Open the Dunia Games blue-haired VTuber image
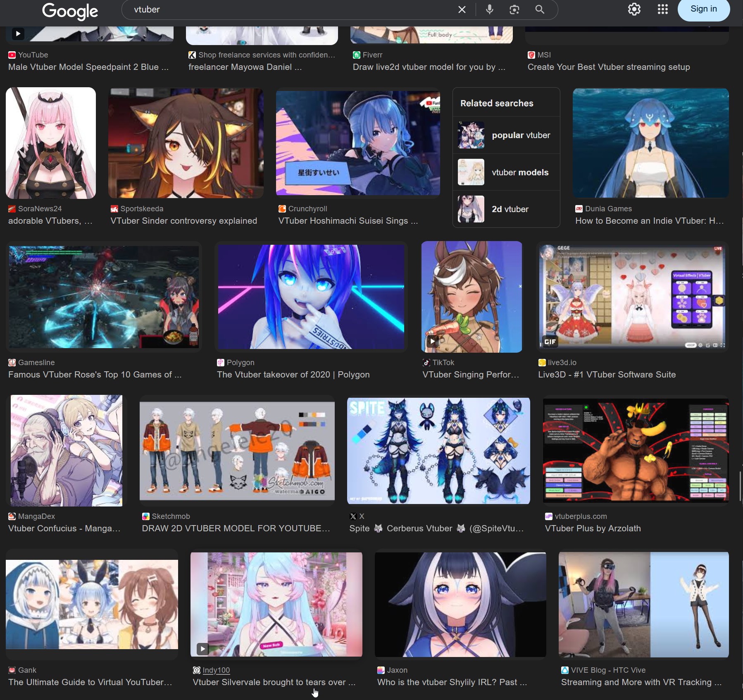Image resolution: width=743 pixels, height=700 pixels. coord(651,143)
